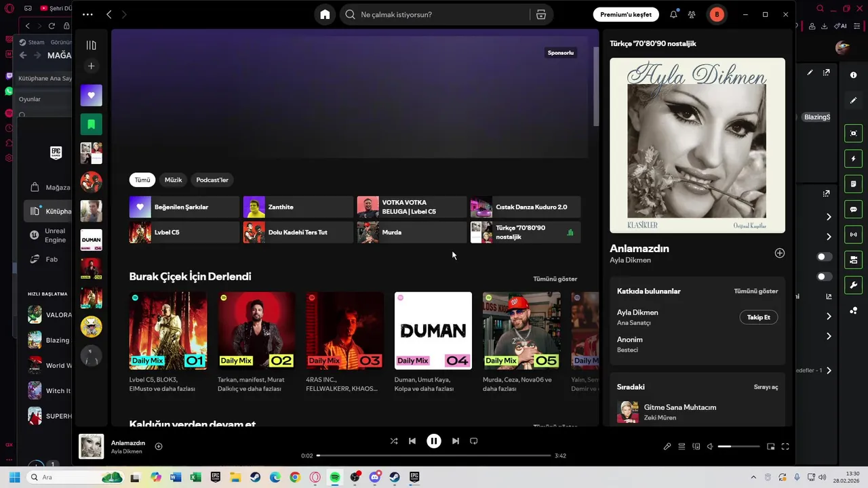Open the miniplayer
Screen dimensions: 868x488
pos(770,447)
